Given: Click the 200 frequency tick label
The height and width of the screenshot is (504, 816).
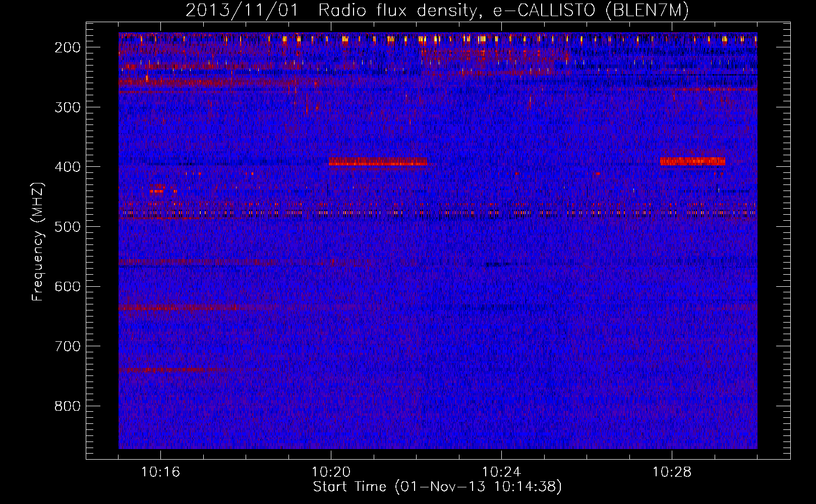Looking at the screenshot, I should 68,47.
